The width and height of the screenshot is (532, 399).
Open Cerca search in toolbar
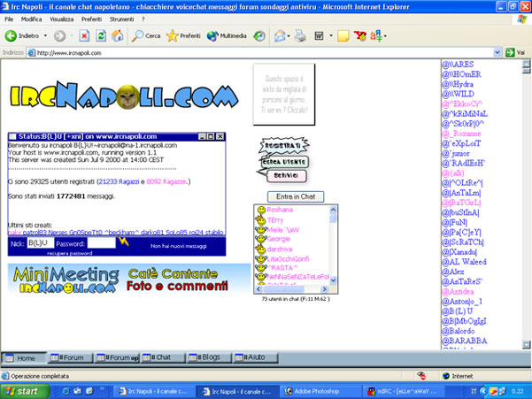point(146,35)
